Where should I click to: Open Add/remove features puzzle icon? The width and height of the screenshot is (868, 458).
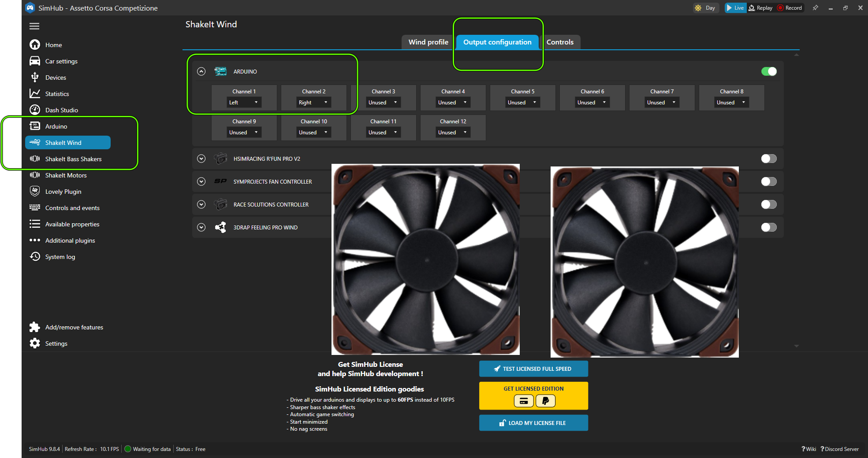[x=35, y=327]
